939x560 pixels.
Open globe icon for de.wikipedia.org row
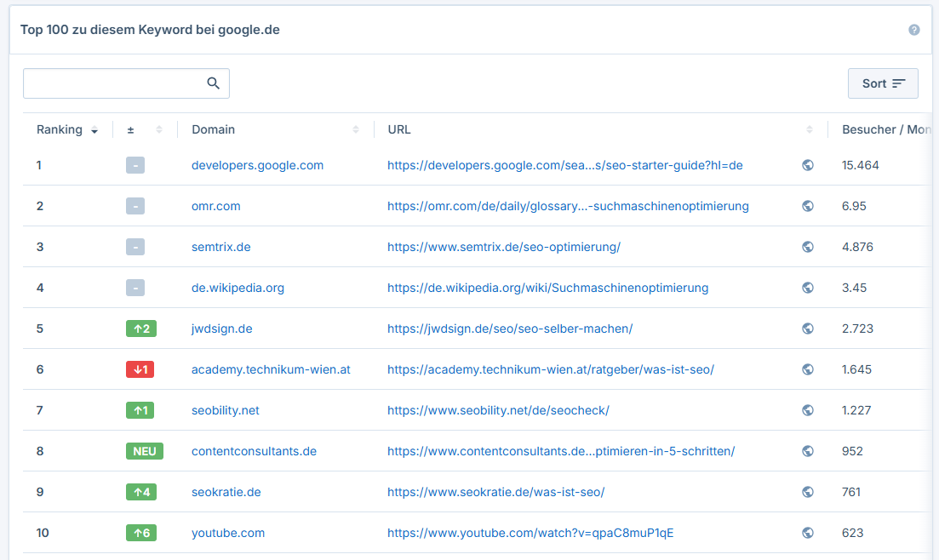pos(808,288)
